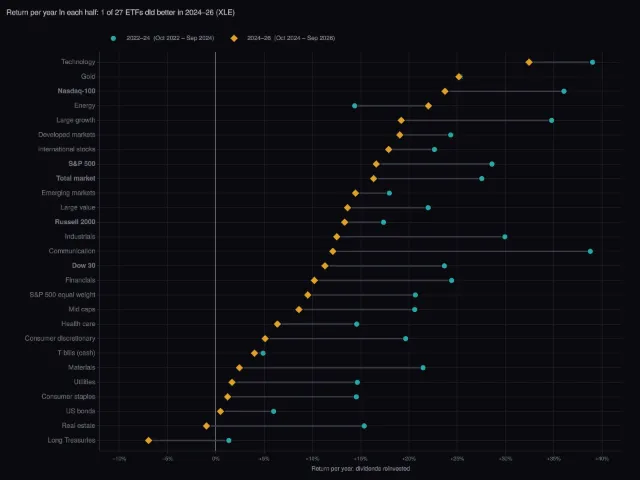This screenshot has height=480, width=640.
Task: Select the 'Consumer discretionary' row label
Action: (60, 338)
